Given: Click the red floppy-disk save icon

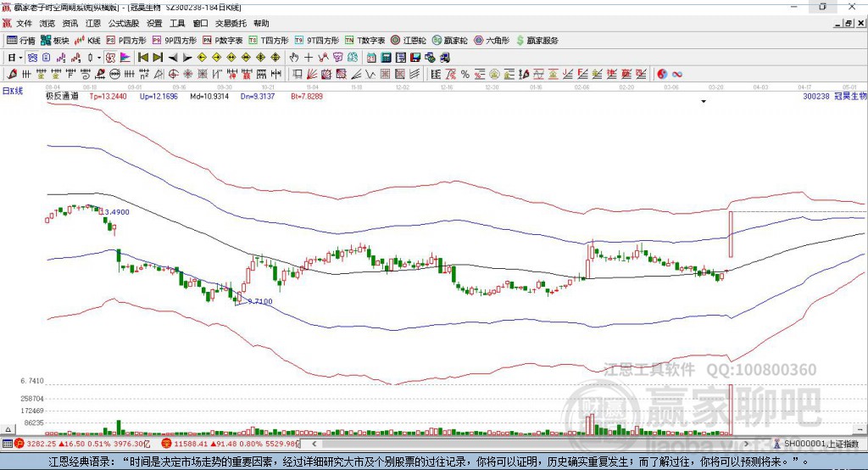Looking at the screenshot, I should point(415,58).
